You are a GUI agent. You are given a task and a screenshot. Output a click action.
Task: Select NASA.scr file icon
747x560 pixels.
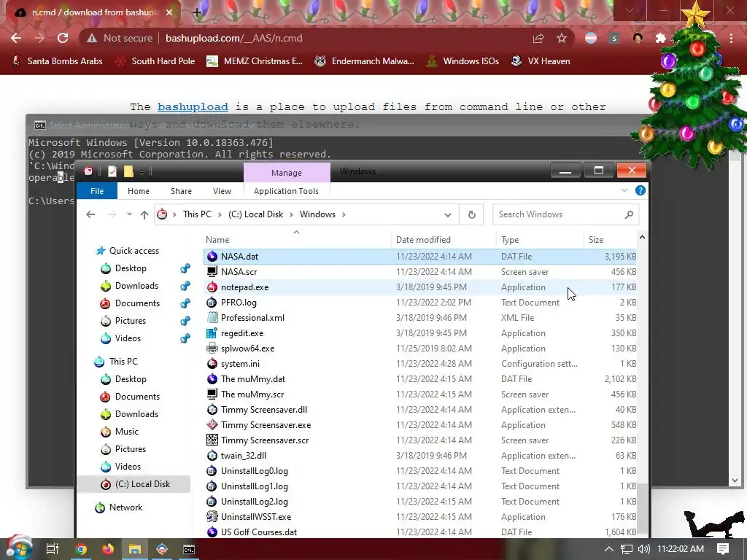coord(212,272)
